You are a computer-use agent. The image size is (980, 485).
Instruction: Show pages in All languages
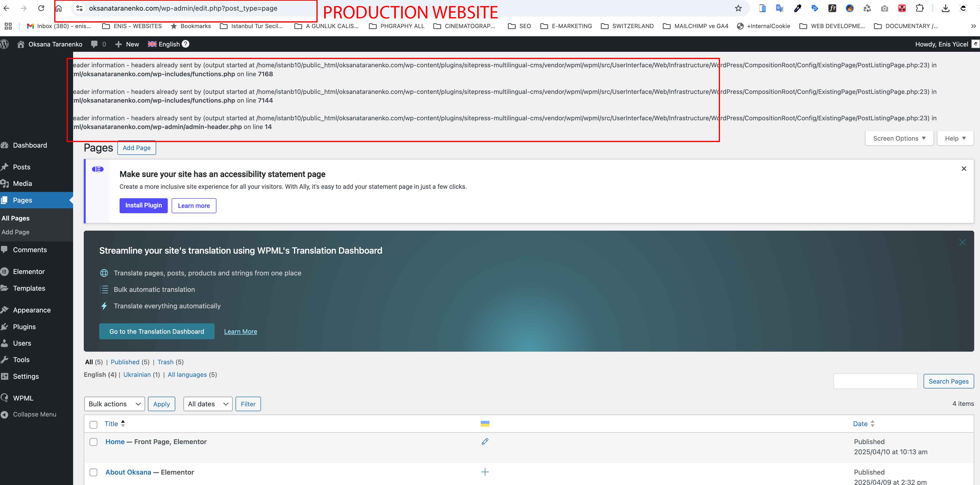pos(187,374)
